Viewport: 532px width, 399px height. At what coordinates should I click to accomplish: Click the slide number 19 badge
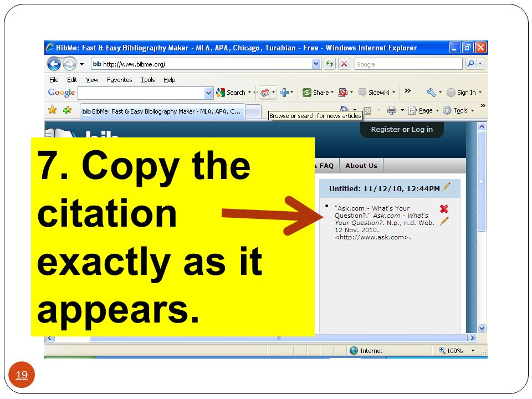coord(22,375)
